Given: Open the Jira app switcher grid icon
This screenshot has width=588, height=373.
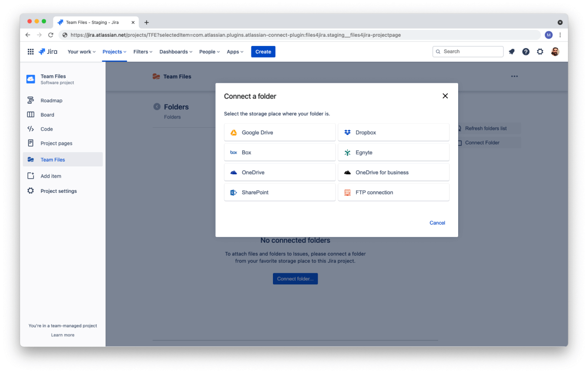Looking at the screenshot, I should click(30, 52).
